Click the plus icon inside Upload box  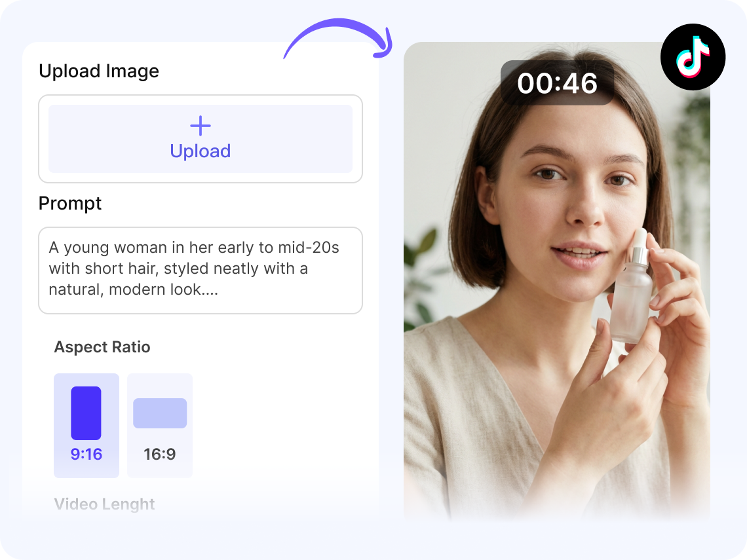coord(201,126)
